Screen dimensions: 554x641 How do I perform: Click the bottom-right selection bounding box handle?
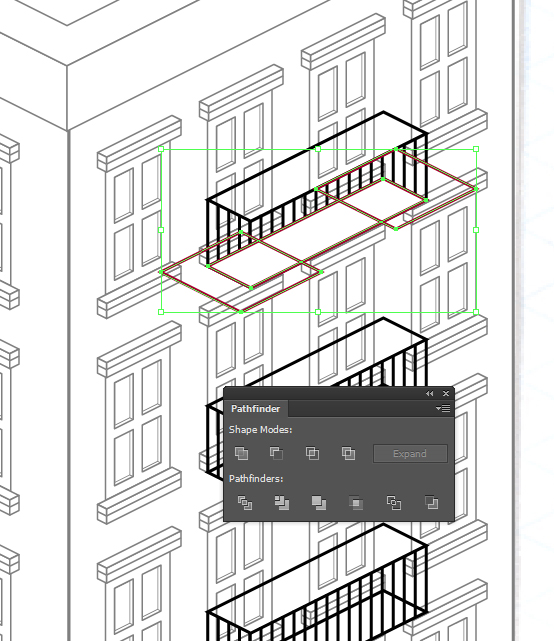476,312
